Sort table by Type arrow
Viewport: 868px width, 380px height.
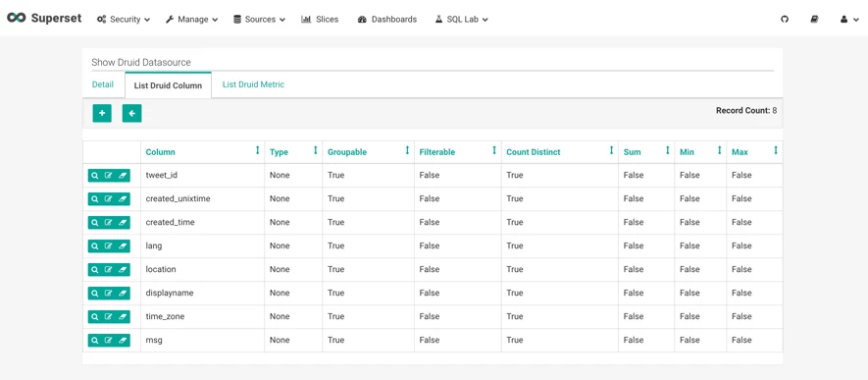click(316, 150)
